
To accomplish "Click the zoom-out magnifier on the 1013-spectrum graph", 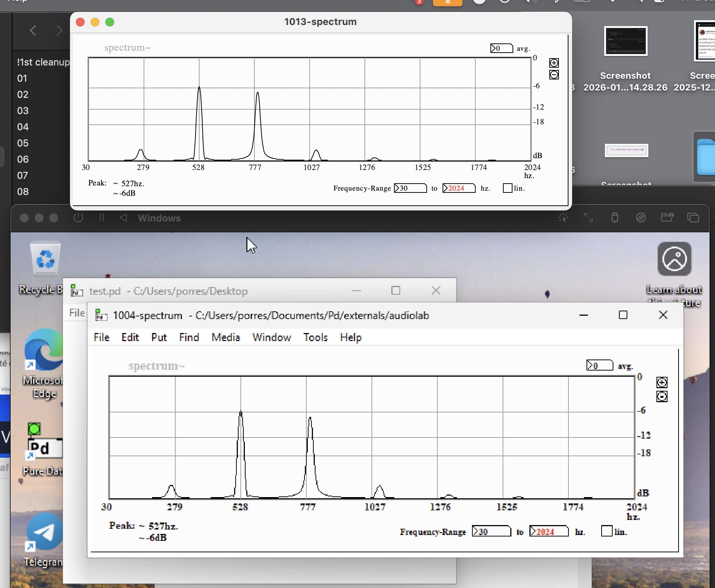I will (x=554, y=75).
